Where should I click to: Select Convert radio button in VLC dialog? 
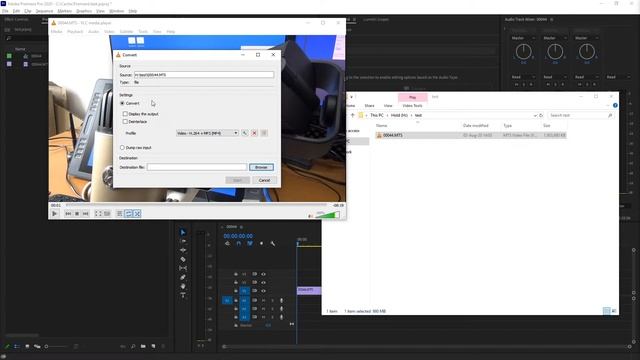click(122, 103)
